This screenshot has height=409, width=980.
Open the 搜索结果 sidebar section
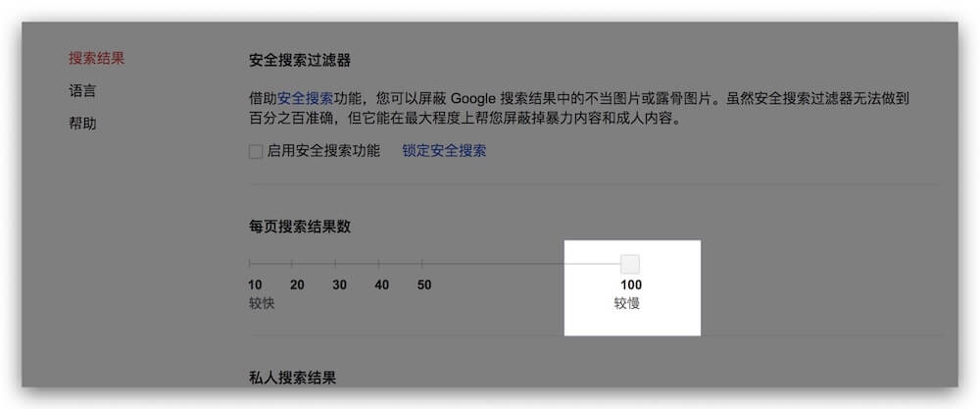pos(96,58)
